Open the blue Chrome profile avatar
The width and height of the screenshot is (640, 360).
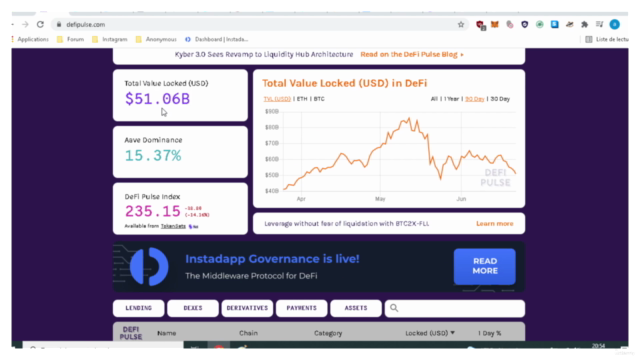click(x=614, y=24)
